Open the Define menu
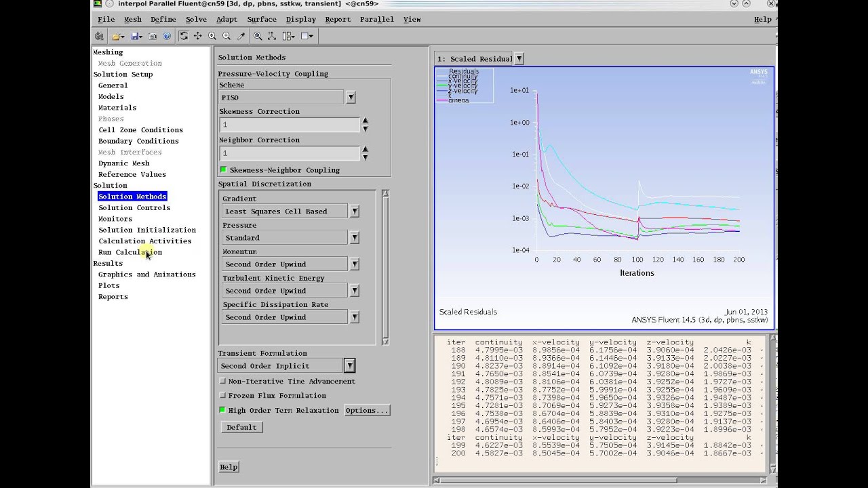This screenshot has height=488, width=868. click(163, 19)
